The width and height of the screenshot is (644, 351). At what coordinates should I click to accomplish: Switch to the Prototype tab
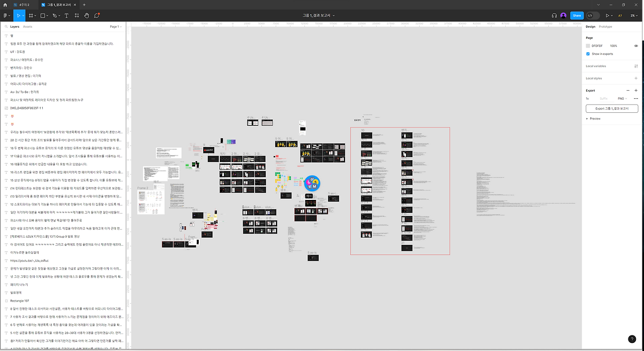point(606,27)
